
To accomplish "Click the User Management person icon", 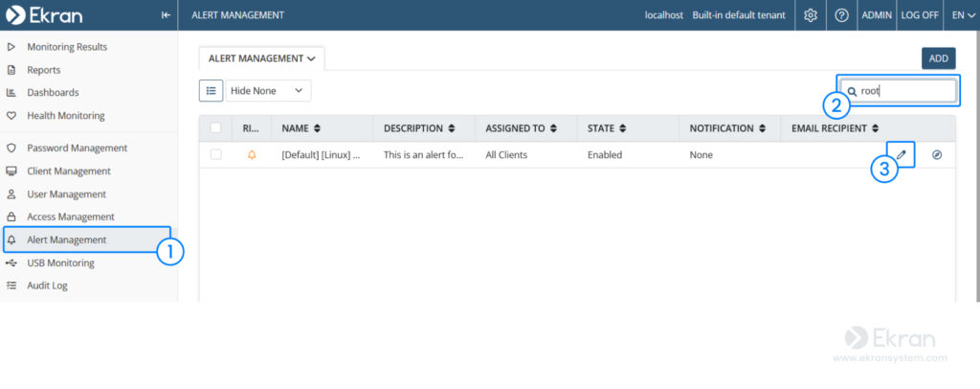I will point(11,194).
